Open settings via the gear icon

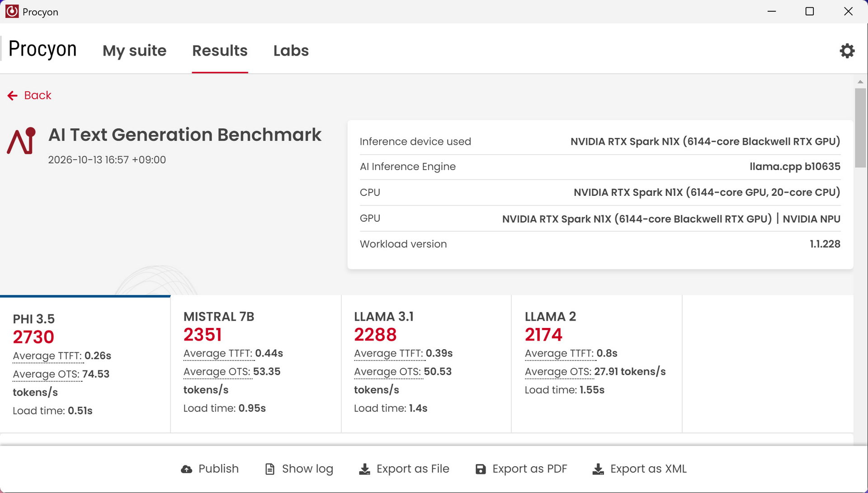pyautogui.click(x=847, y=51)
